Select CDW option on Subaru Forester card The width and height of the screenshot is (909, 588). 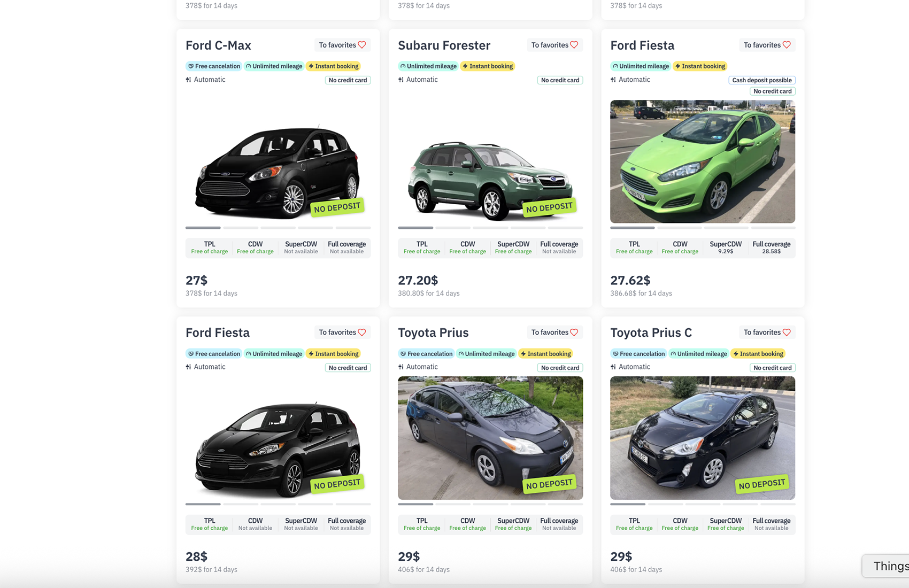tap(467, 247)
